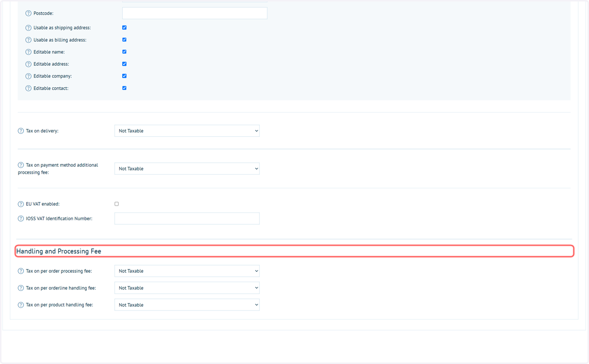The height and width of the screenshot is (364, 589).
Task: Click the 'Tax on delivery:' label
Action: tap(42, 131)
